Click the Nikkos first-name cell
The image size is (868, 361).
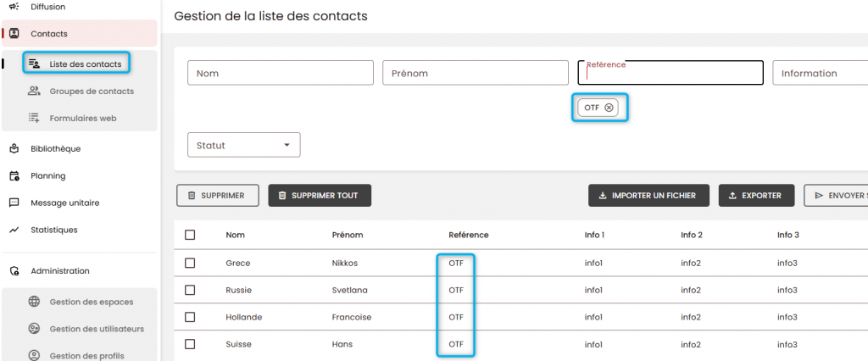pyautogui.click(x=345, y=263)
